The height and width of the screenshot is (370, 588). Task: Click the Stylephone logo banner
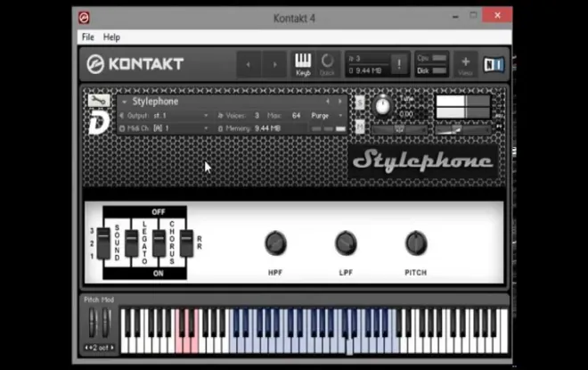tap(422, 161)
